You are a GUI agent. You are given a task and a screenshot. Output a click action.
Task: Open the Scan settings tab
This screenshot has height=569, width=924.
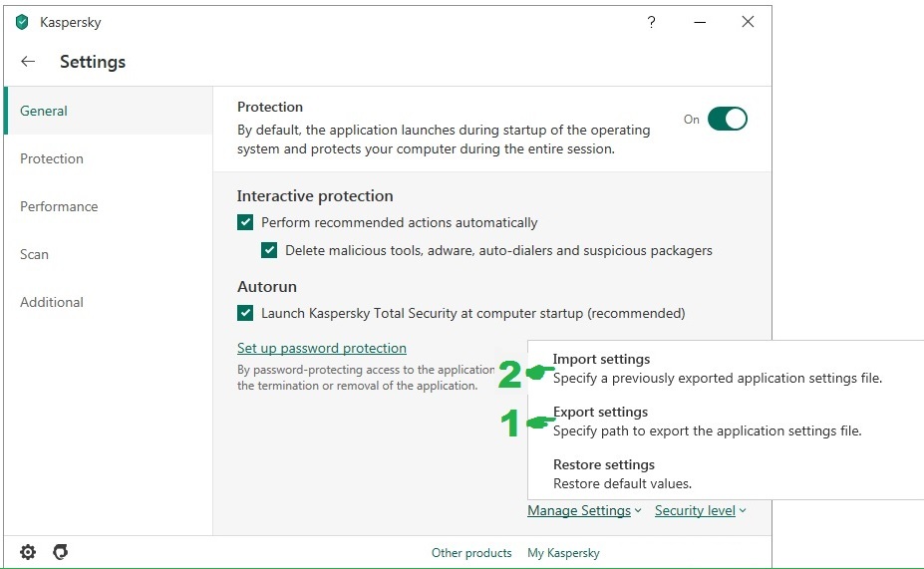pyautogui.click(x=109, y=254)
